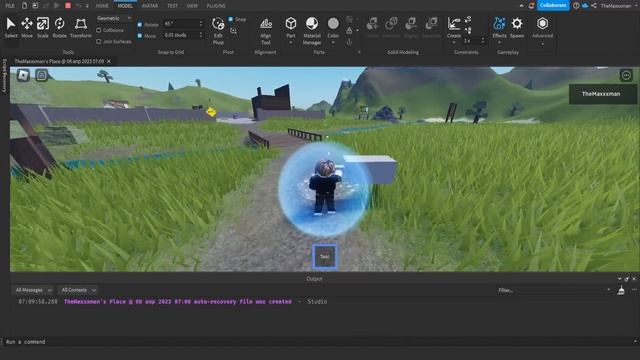Activate the Transform tool
This screenshot has height=360, width=640.
80,27
